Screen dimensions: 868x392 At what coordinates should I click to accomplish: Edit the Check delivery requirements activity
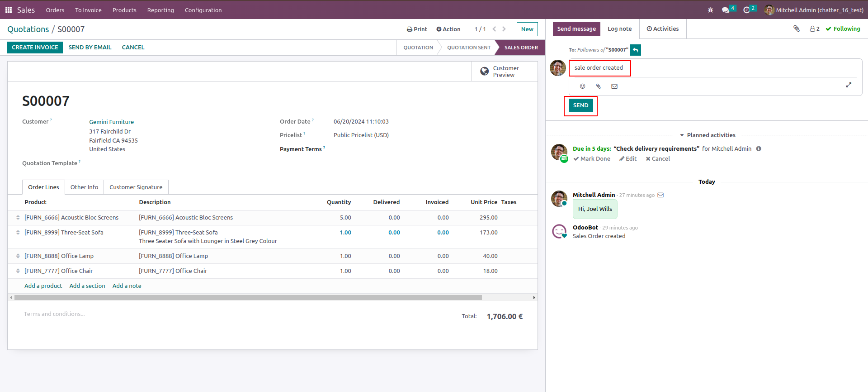(x=628, y=158)
